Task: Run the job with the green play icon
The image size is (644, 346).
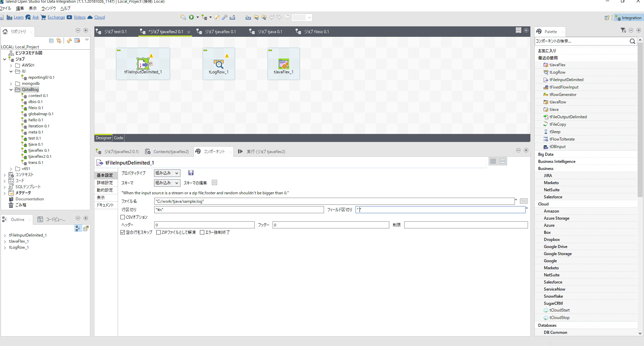Action: tap(191, 17)
